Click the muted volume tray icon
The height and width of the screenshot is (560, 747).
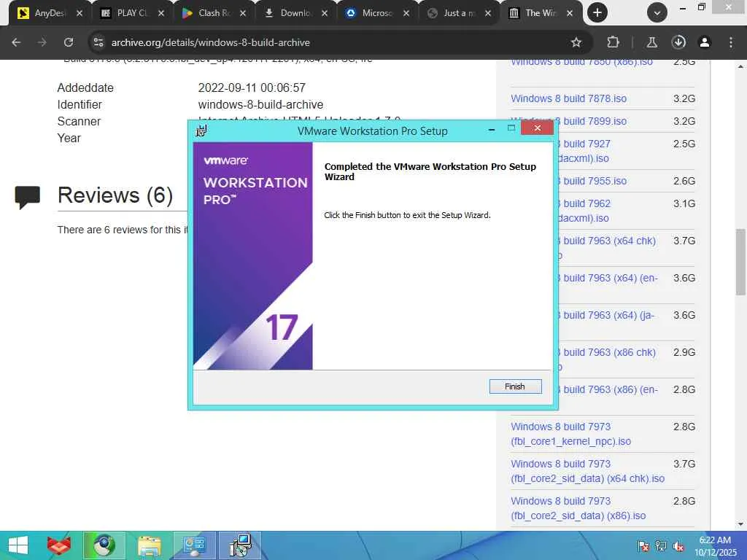(x=678, y=546)
